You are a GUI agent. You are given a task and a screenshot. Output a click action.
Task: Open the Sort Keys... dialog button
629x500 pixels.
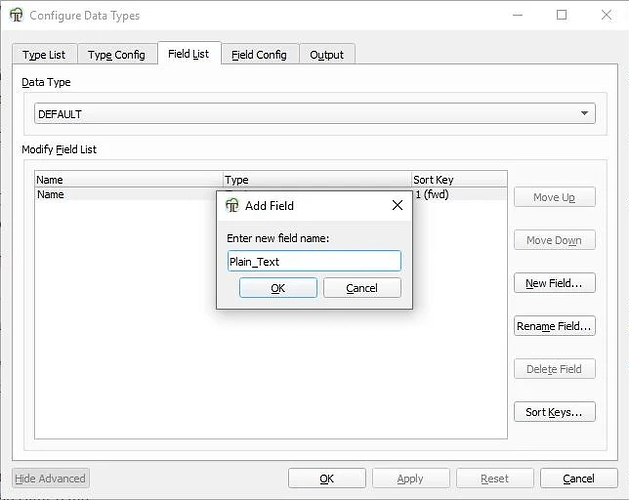coord(554,412)
